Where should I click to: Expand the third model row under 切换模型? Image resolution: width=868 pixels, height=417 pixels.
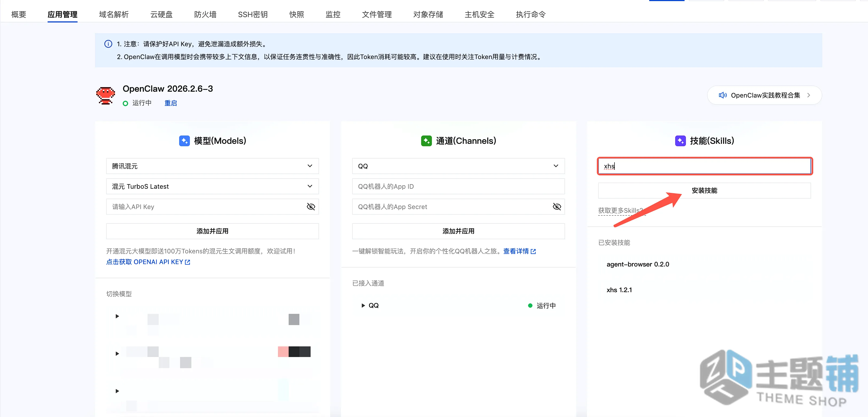[117, 391]
